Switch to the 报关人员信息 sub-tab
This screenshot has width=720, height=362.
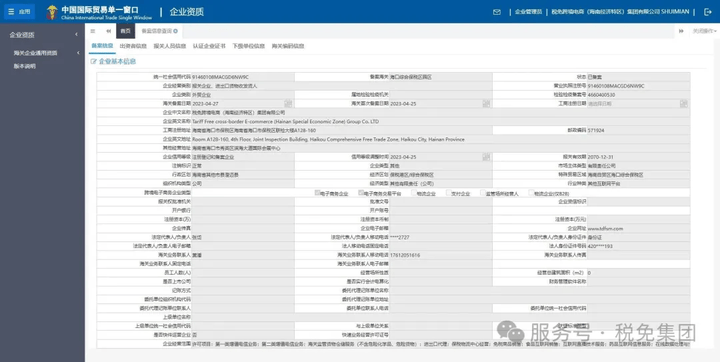170,46
